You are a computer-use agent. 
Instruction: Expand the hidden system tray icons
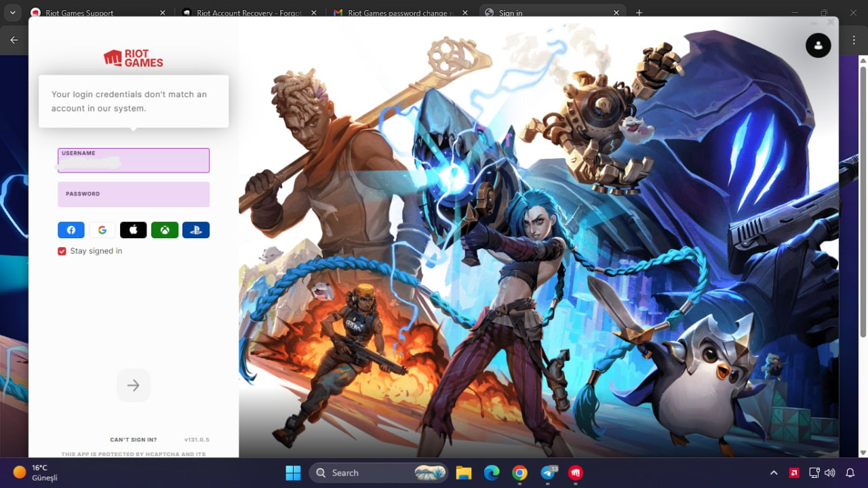pos(773,473)
